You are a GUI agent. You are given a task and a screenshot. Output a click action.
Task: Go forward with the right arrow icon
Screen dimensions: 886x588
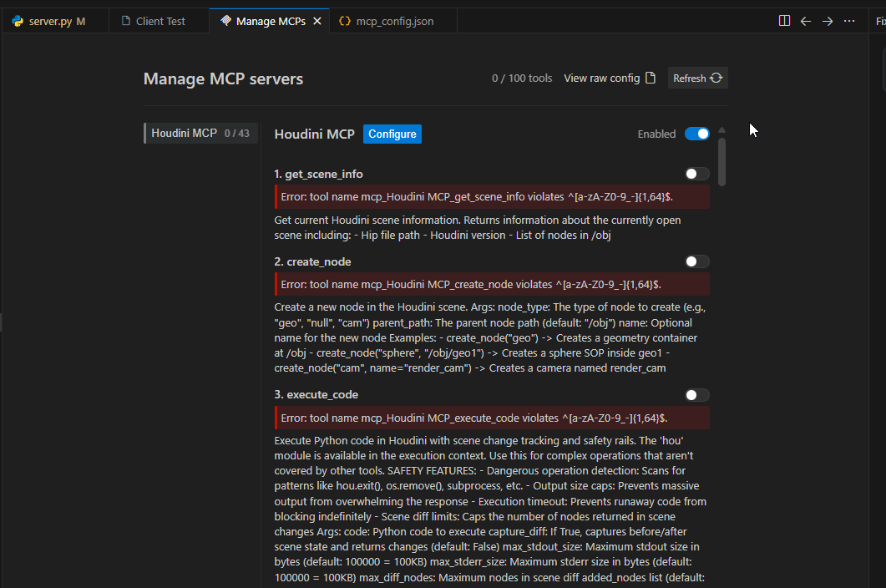(828, 21)
